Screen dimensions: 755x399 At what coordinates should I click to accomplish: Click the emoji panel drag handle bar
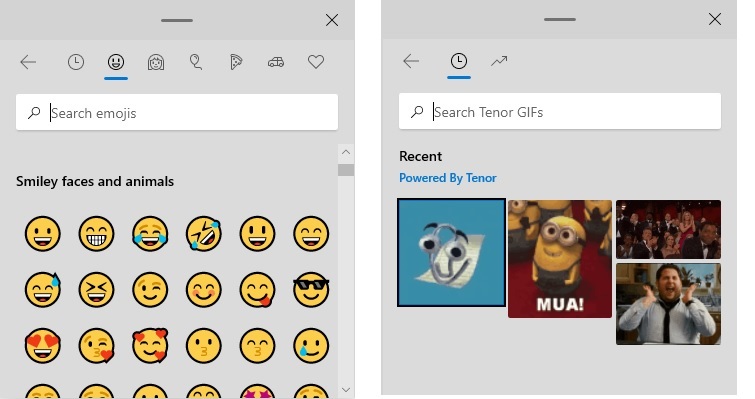[177, 20]
